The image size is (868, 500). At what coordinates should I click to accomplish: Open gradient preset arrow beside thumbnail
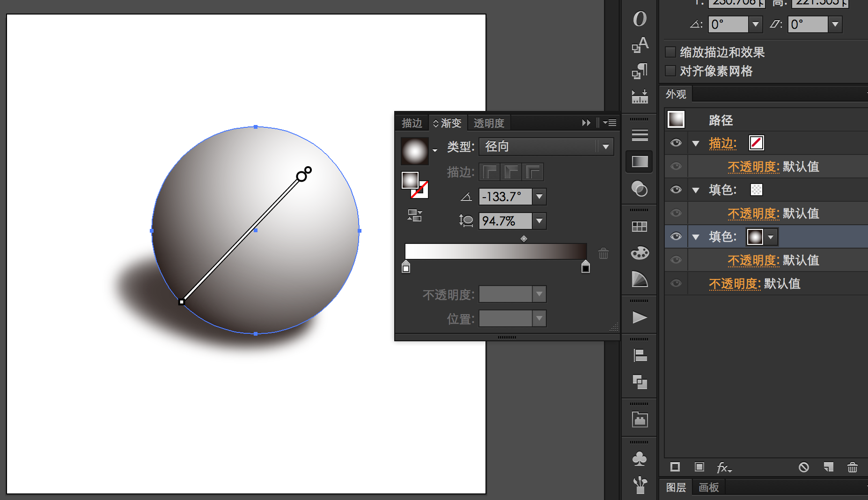(x=435, y=151)
